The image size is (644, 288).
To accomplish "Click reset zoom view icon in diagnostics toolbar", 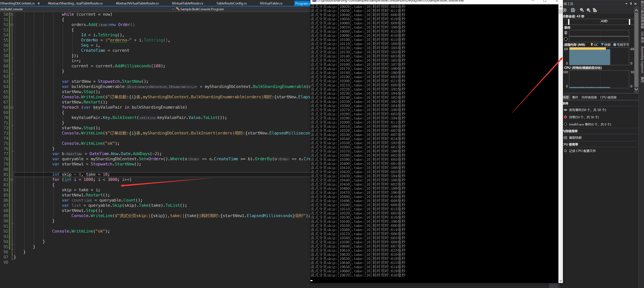I will coord(595,10).
